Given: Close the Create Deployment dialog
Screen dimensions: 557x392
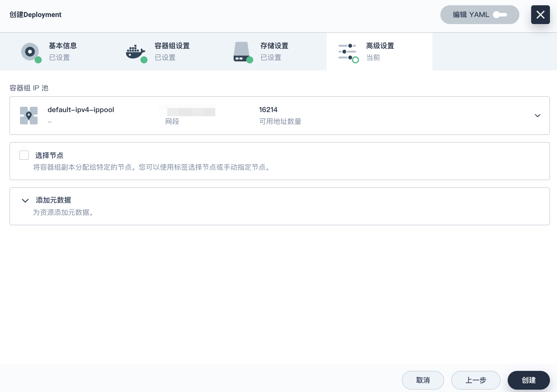Looking at the screenshot, I should coord(540,15).
